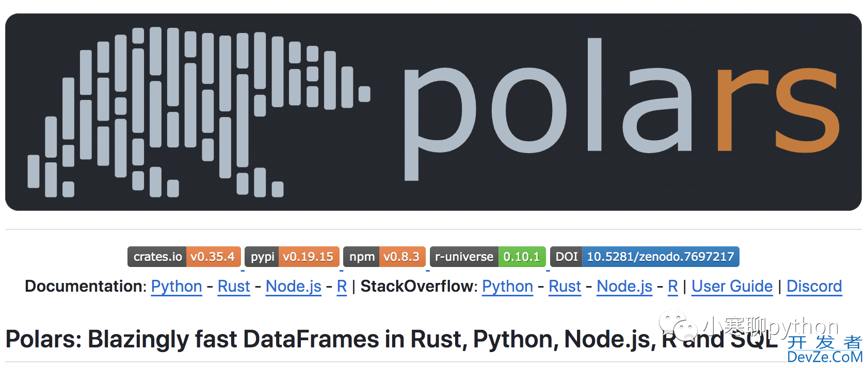Image resolution: width=868 pixels, height=368 pixels.
Task: Open the DOI zenodo.7697217 badge
Action: coord(645,257)
